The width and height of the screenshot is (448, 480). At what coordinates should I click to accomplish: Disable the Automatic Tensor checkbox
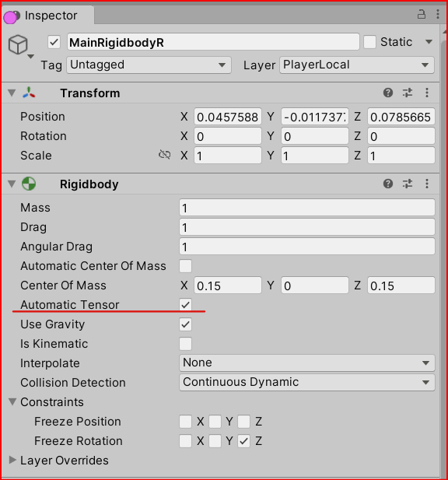pyautogui.click(x=185, y=305)
